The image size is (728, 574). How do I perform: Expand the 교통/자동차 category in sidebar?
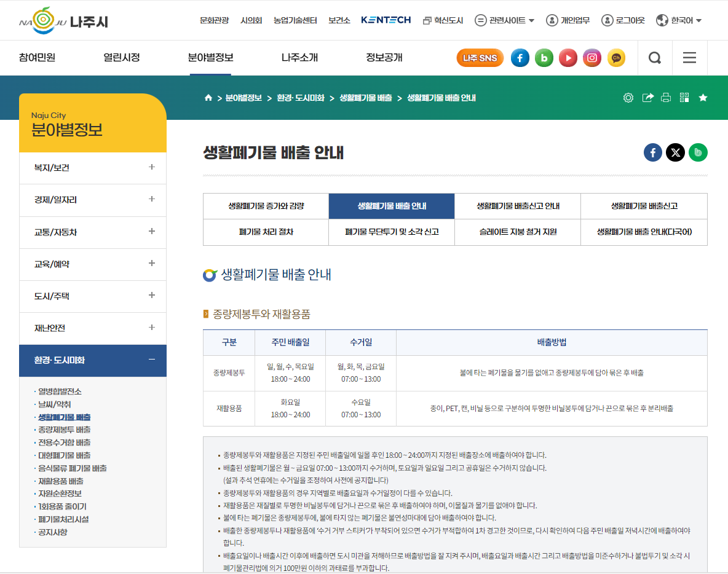coord(92,232)
